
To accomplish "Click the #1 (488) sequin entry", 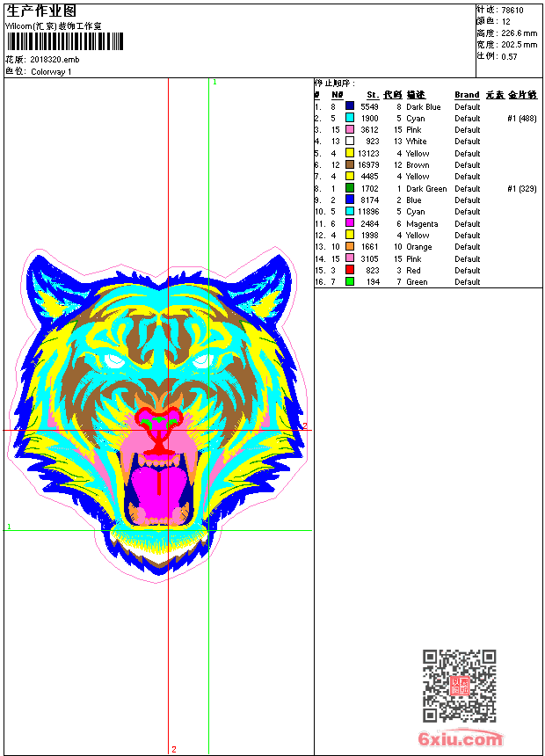I will pyautogui.click(x=522, y=118).
